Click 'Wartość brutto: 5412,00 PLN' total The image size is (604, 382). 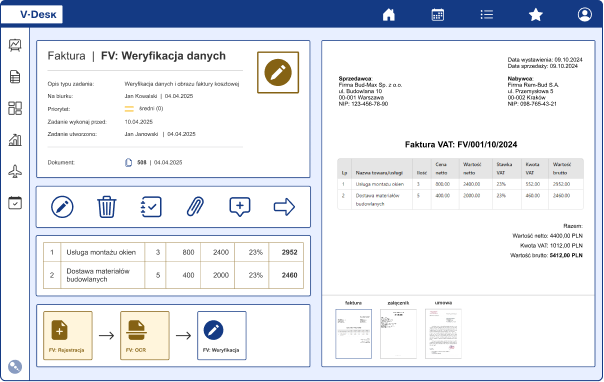click(x=546, y=255)
